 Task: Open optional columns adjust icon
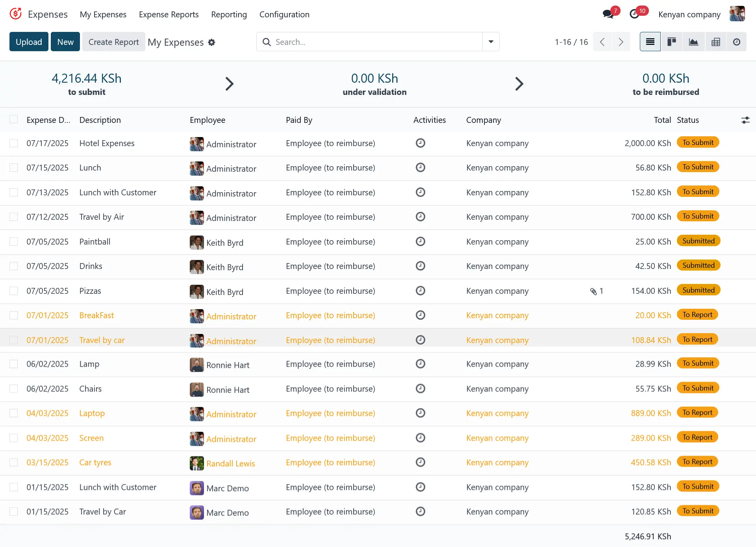[x=745, y=120]
